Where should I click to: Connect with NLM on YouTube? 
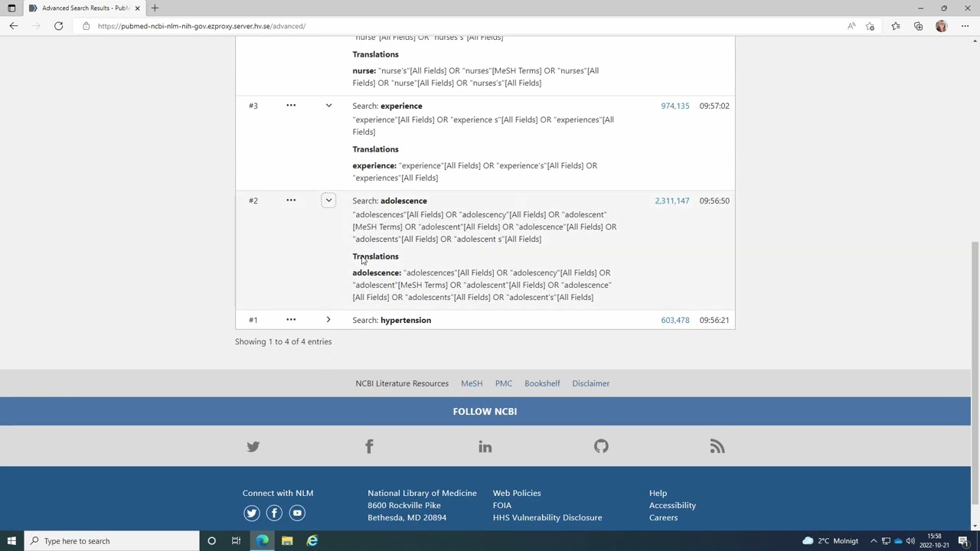297,513
